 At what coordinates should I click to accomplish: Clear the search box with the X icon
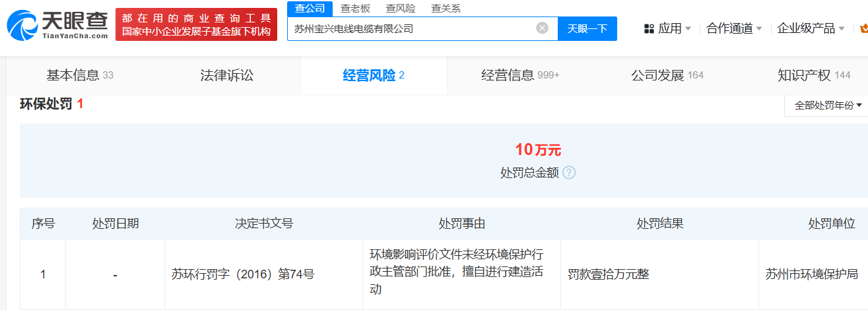pos(542,28)
